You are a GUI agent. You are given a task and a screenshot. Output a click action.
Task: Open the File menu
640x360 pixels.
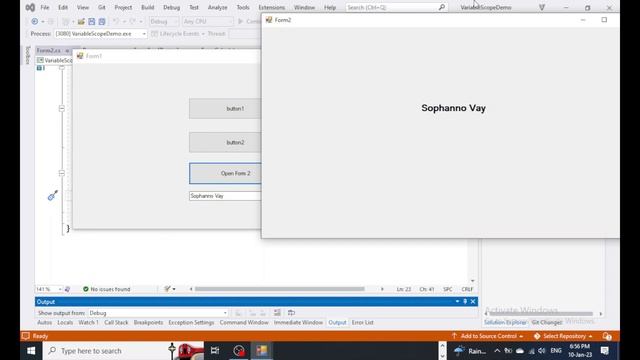coord(45,7)
